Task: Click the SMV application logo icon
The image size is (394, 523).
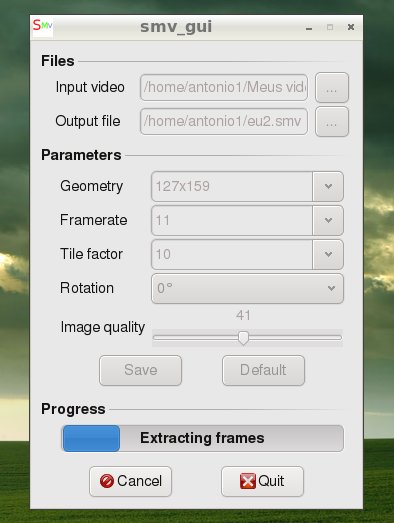Action: tap(42, 26)
